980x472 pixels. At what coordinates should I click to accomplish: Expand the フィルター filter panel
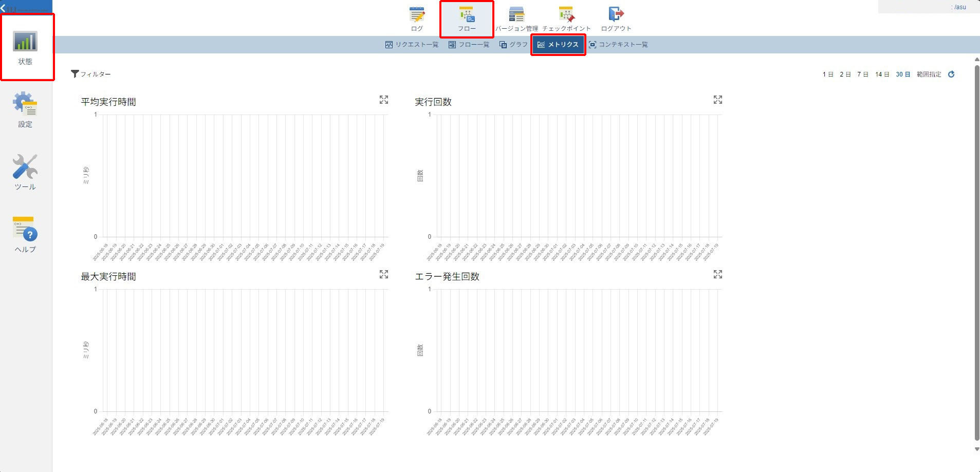click(x=91, y=74)
